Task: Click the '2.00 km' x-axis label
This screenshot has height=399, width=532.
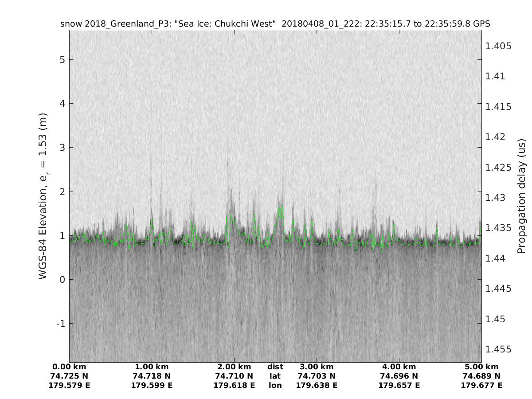Action: pyautogui.click(x=234, y=367)
